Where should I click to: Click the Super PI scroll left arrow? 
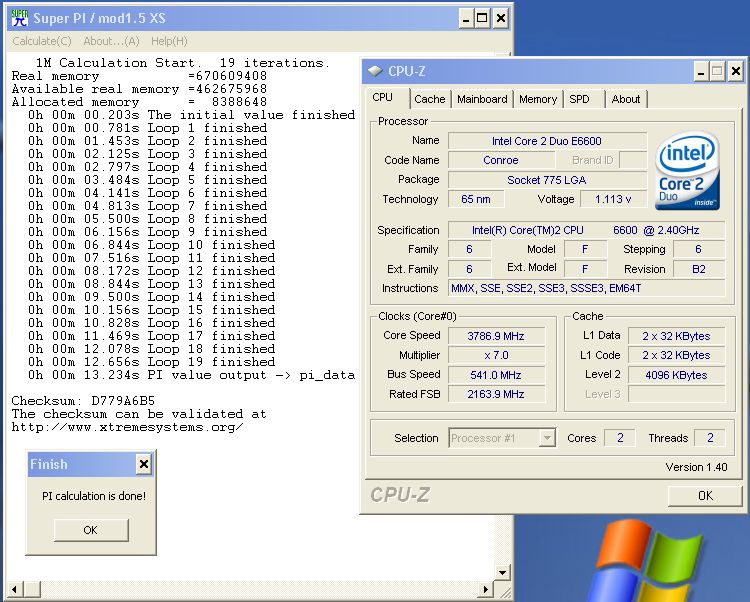click(14, 589)
